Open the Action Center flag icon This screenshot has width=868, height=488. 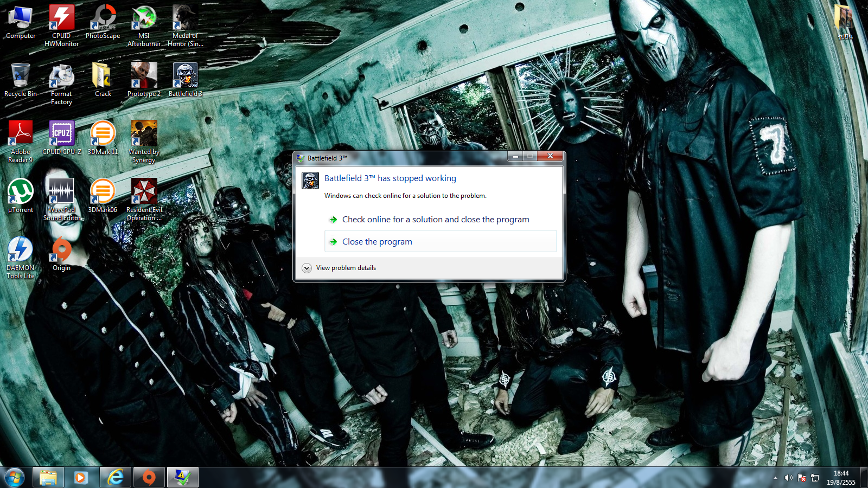pos(801,478)
